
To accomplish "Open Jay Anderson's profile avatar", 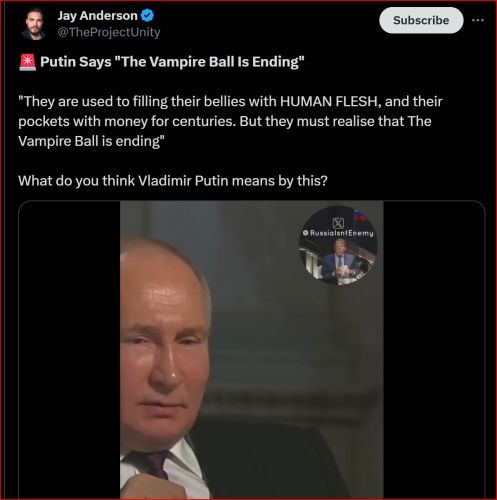I will pyautogui.click(x=34, y=24).
